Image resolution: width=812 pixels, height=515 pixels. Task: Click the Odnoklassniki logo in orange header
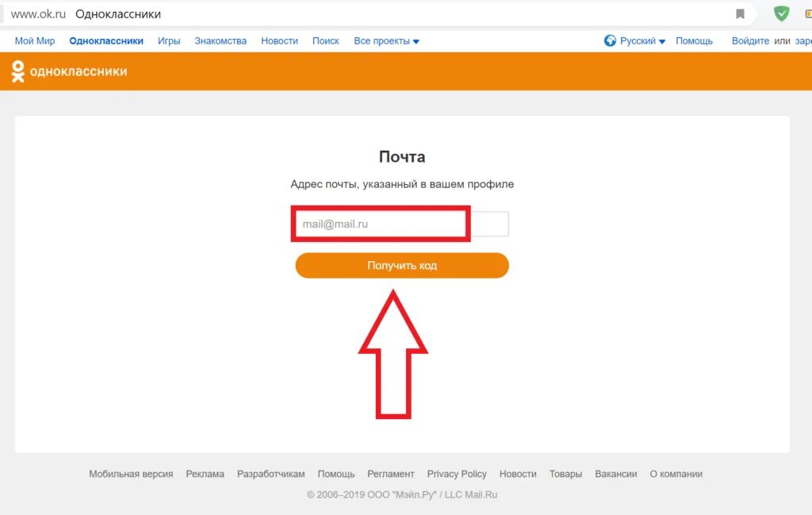pyautogui.click(x=69, y=71)
